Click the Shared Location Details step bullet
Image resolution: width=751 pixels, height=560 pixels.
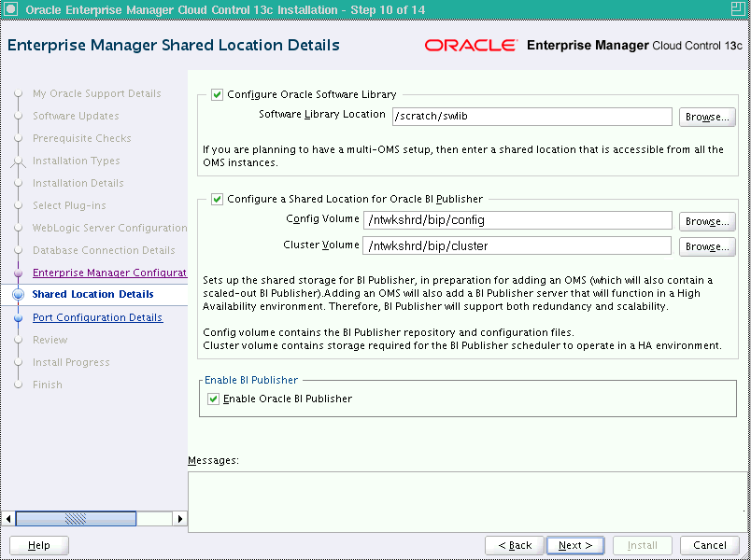tap(18, 294)
